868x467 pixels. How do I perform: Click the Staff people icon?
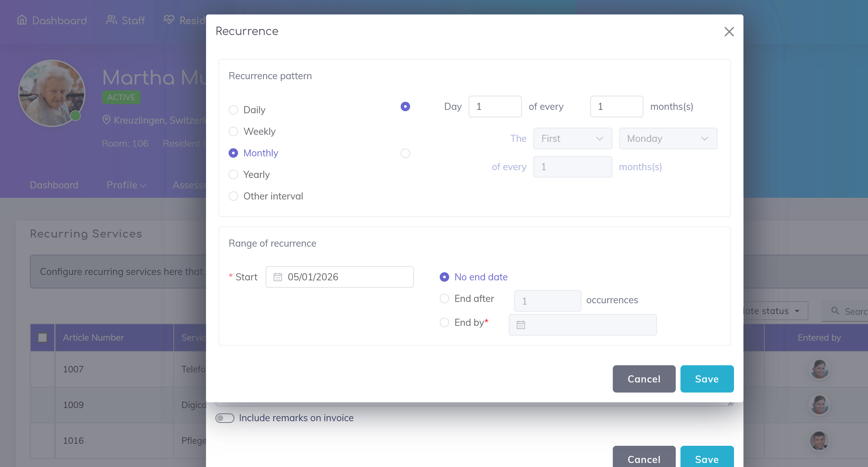pyautogui.click(x=111, y=20)
